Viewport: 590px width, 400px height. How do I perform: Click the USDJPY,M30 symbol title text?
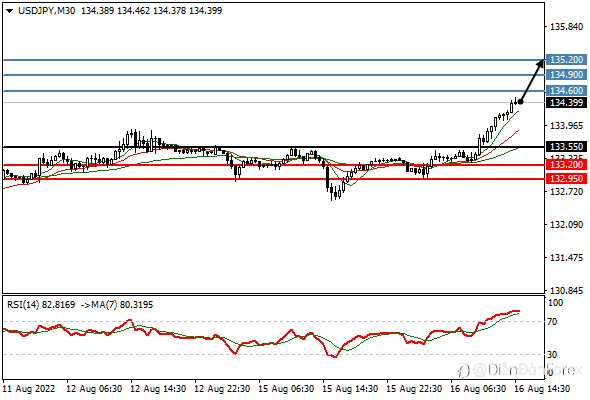46,11
